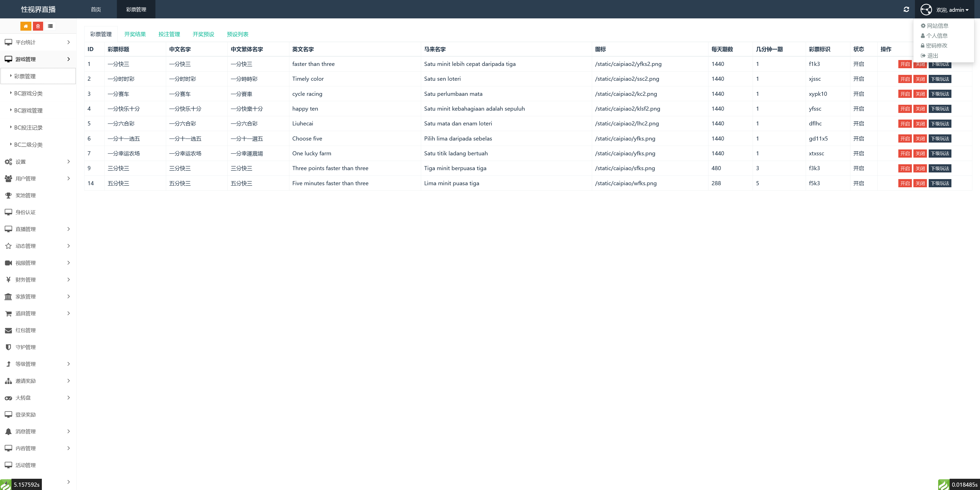Open 红包管理 envelope menu item

tap(26, 330)
